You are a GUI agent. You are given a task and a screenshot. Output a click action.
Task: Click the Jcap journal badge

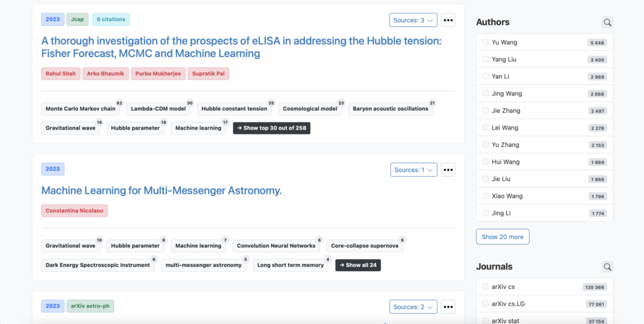pos(77,20)
